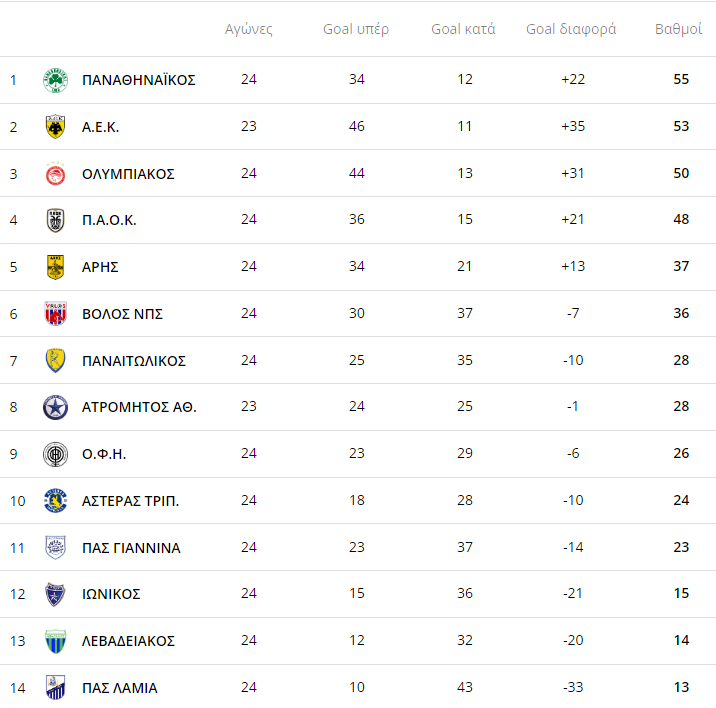Open the ΠΑΝΑΙΤΩΛΙΚΟΣ team name link
This screenshot has width=716, height=708.
[x=134, y=361]
